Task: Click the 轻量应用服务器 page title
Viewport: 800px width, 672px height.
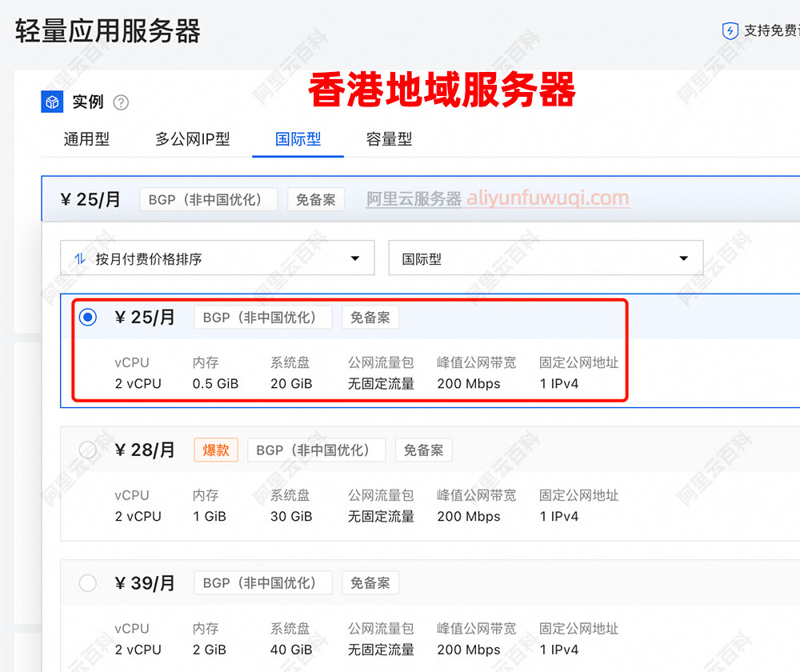Action: (108, 31)
